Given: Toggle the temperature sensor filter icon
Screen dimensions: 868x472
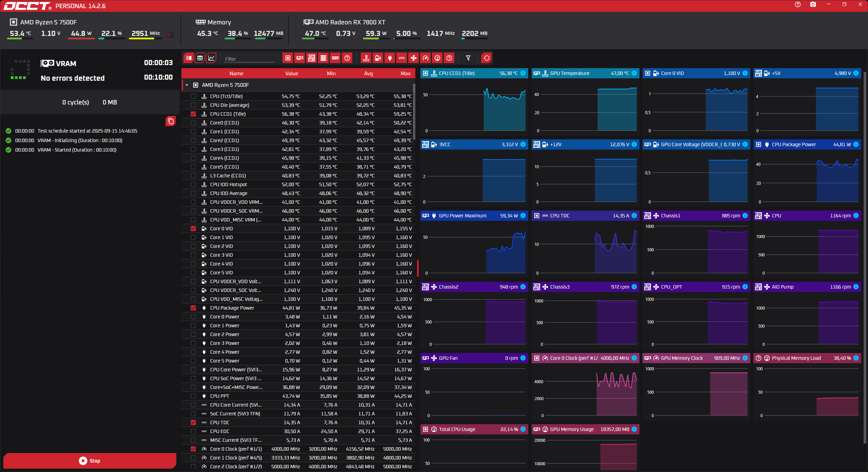Looking at the screenshot, I should point(366,58).
